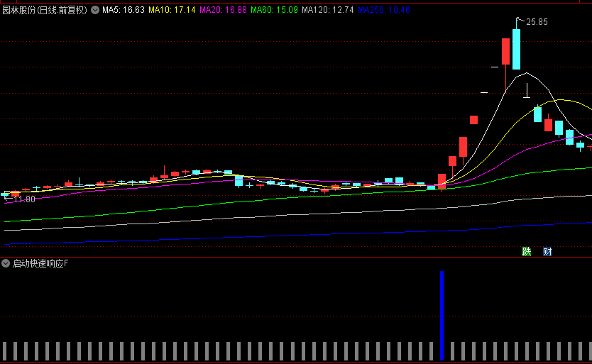Select the MA60: 15.09 indicator label

tap(274, 10)
